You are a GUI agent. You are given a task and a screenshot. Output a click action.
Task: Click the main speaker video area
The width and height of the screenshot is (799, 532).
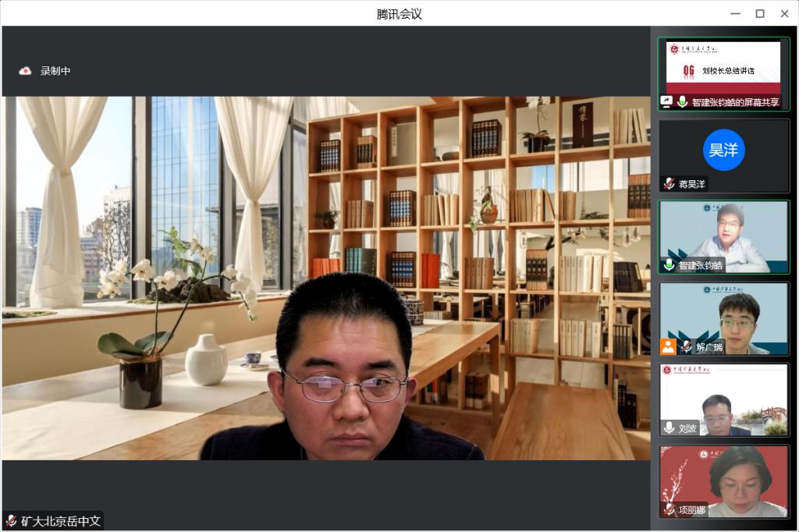click(x=326, y=278)
